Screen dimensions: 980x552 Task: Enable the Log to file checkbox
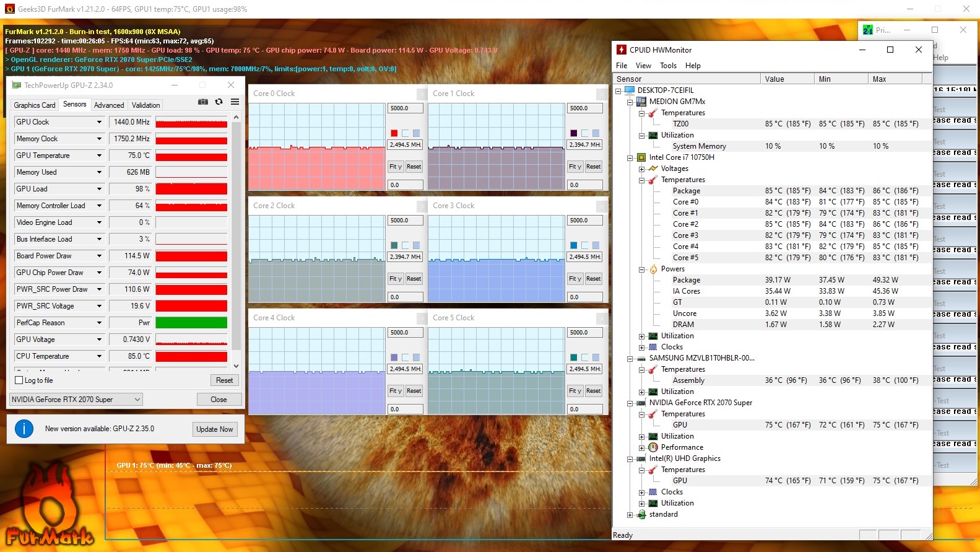(x=19, y=380)
